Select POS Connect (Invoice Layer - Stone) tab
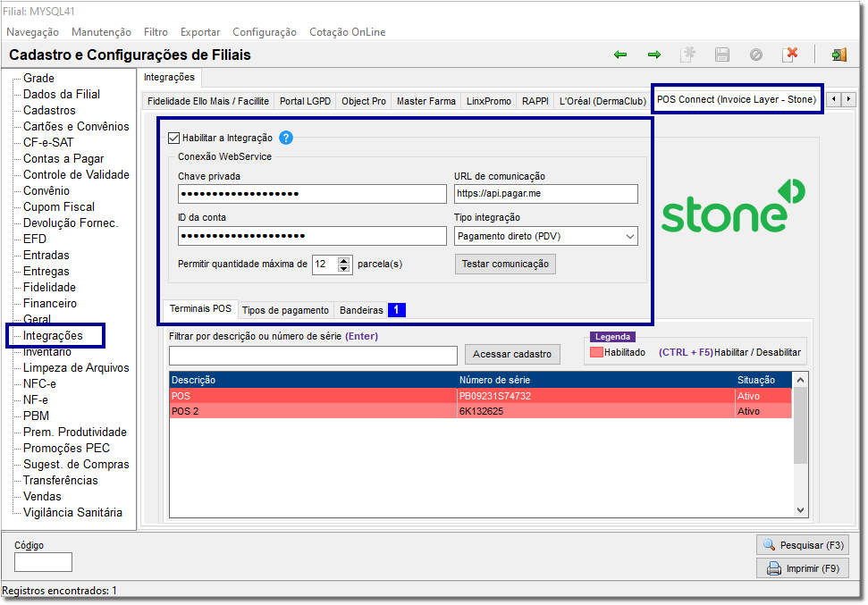Viewport: 868px width, 605px height. 737,99
